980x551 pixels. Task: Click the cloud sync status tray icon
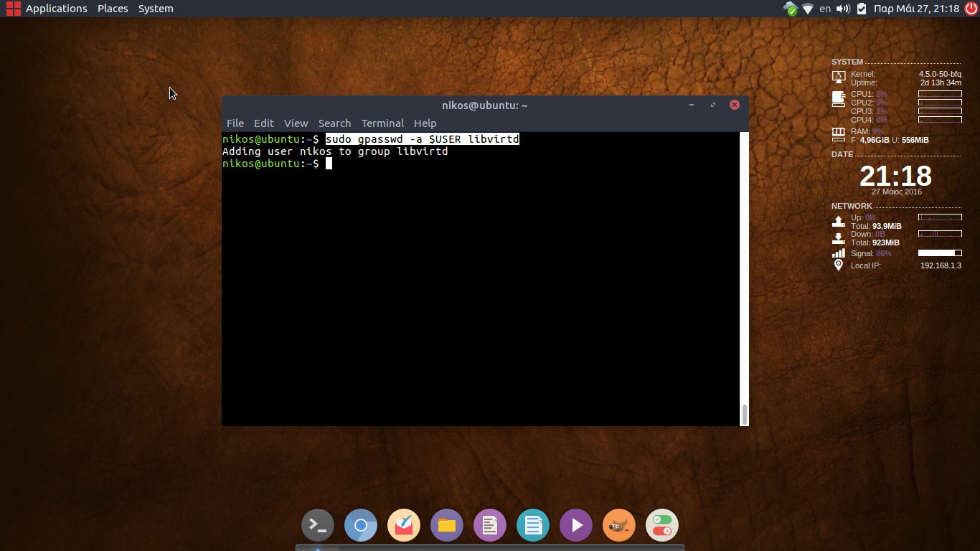coord(790,9)
